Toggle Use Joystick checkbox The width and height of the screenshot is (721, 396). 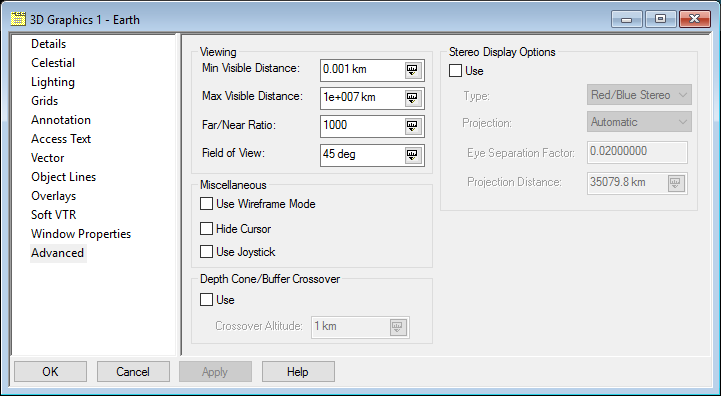point(206,252)
